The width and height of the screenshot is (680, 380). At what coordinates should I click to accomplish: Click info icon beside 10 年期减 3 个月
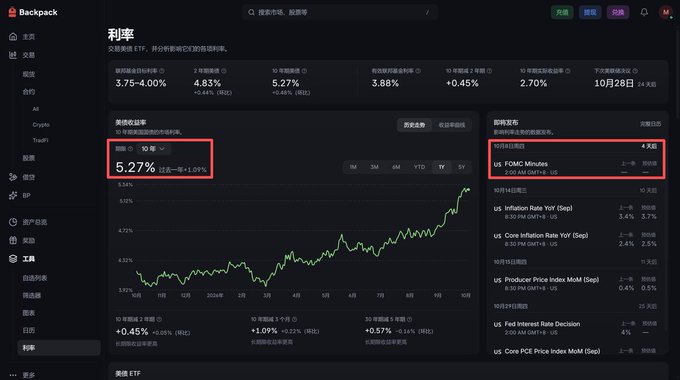tap(294, 319)
